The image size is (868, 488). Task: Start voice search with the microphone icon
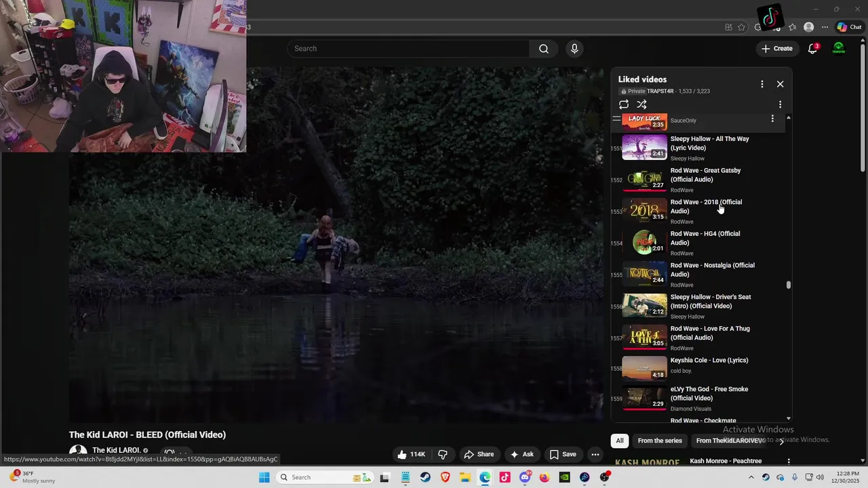pyautogui.click(x=574, y=49)
